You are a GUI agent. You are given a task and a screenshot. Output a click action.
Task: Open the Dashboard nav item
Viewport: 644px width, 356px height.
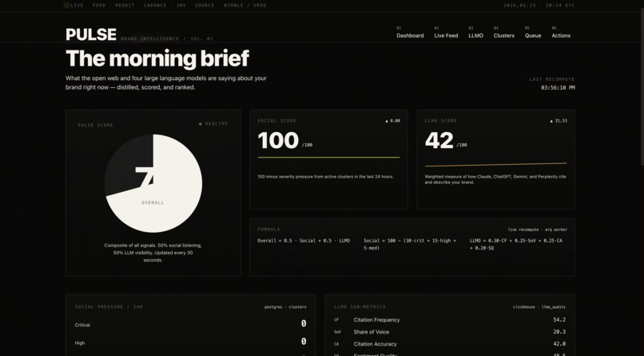point(410,36)
